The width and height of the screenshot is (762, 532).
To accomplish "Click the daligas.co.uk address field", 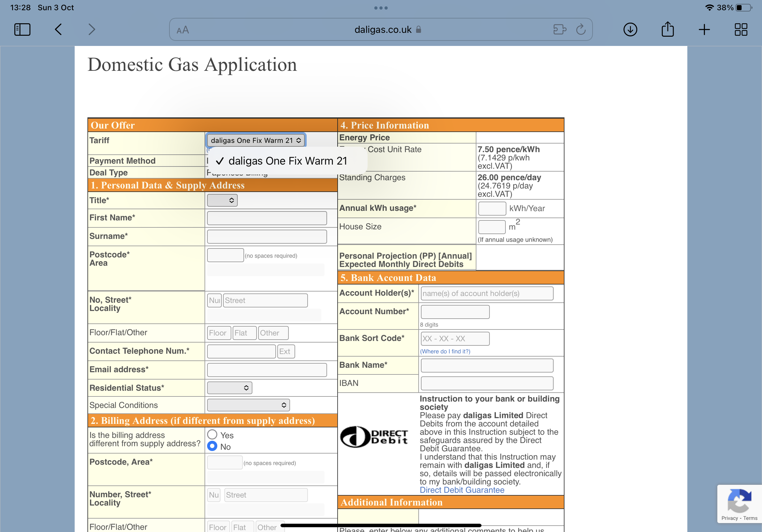I will 381,30.
